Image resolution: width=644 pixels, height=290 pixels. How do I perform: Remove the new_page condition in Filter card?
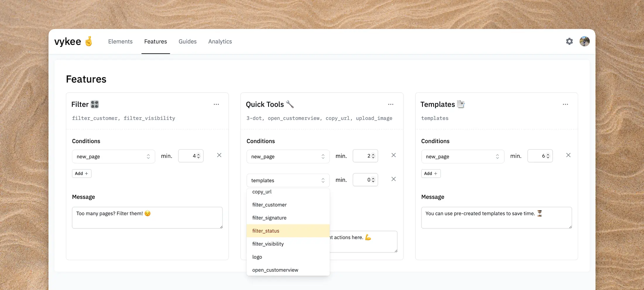point(219,155)
